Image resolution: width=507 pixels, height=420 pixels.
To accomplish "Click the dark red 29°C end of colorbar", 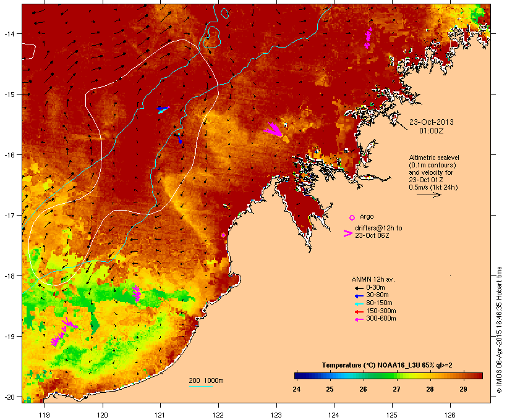I will coord(475,376).
